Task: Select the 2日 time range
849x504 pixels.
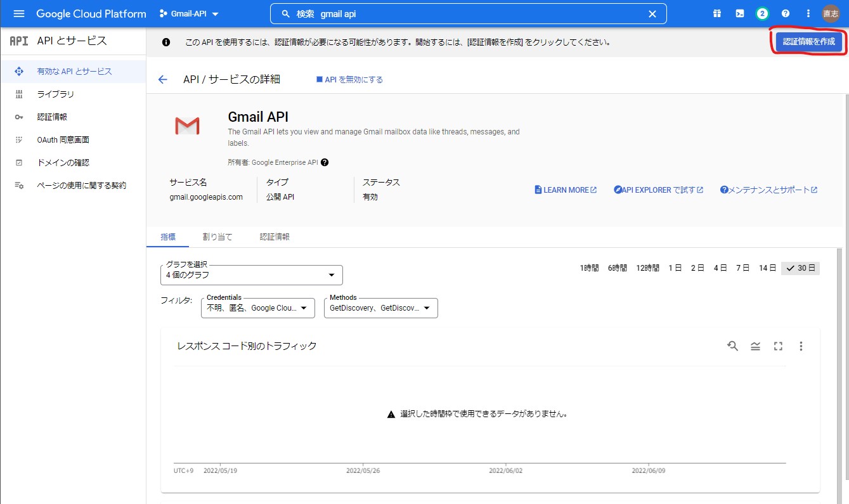Action: coord(697,268)
